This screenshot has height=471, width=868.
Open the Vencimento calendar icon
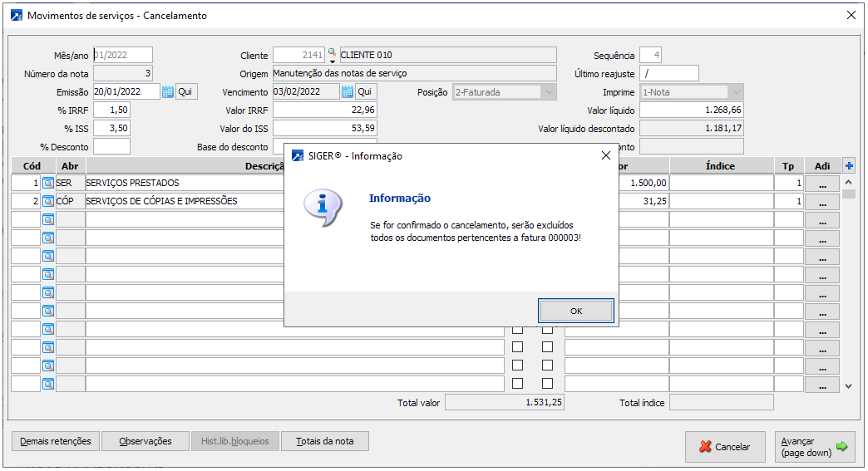348,92
